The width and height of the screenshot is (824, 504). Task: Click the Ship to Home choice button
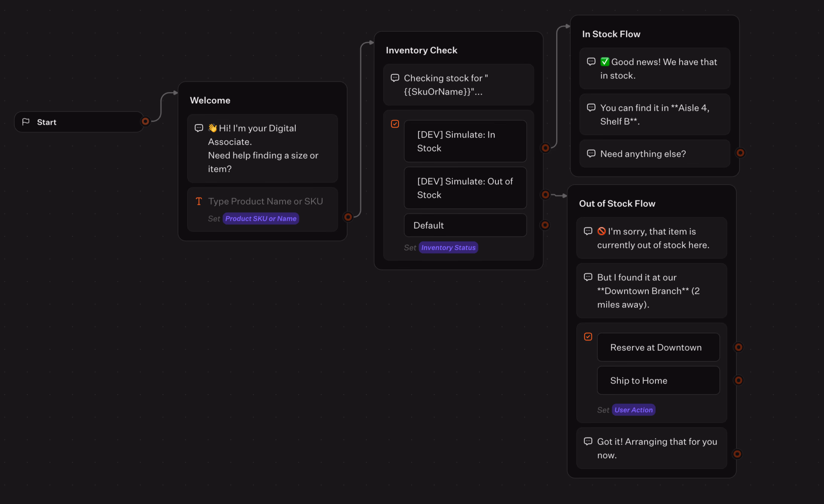point(658,380)
